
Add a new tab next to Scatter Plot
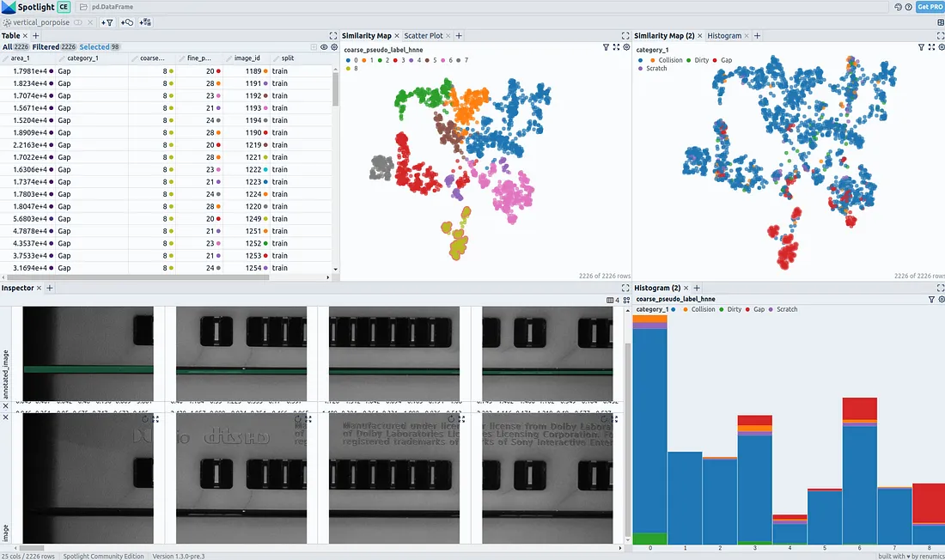(459, 35)
